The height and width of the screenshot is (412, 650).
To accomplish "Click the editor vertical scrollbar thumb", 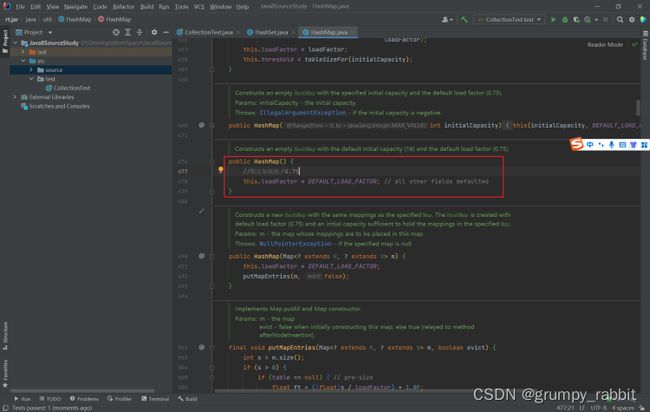I will 638,108.
